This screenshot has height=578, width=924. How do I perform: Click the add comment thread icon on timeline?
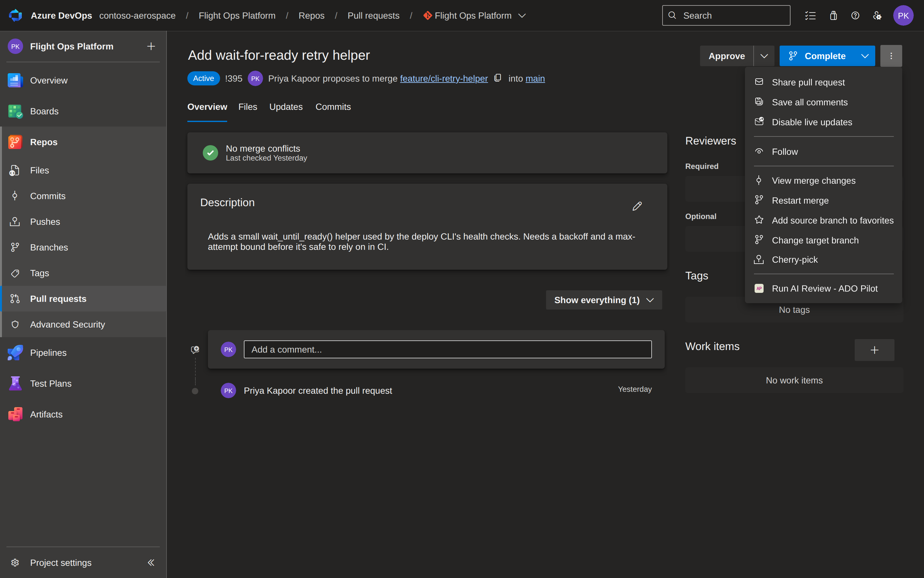click(x=195, y=349)
